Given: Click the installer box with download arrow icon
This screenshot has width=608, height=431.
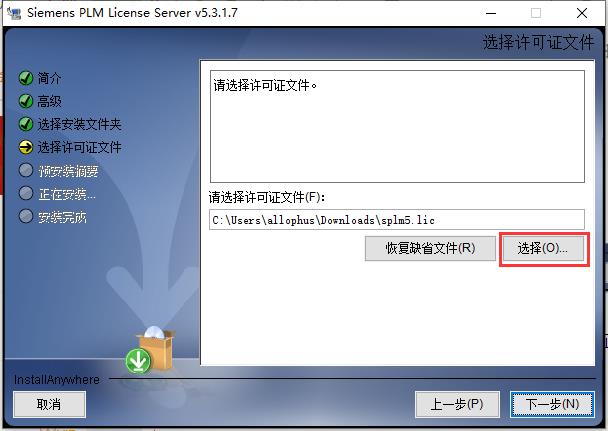Looking at the screenshot, I should click(x=150, y=351).
